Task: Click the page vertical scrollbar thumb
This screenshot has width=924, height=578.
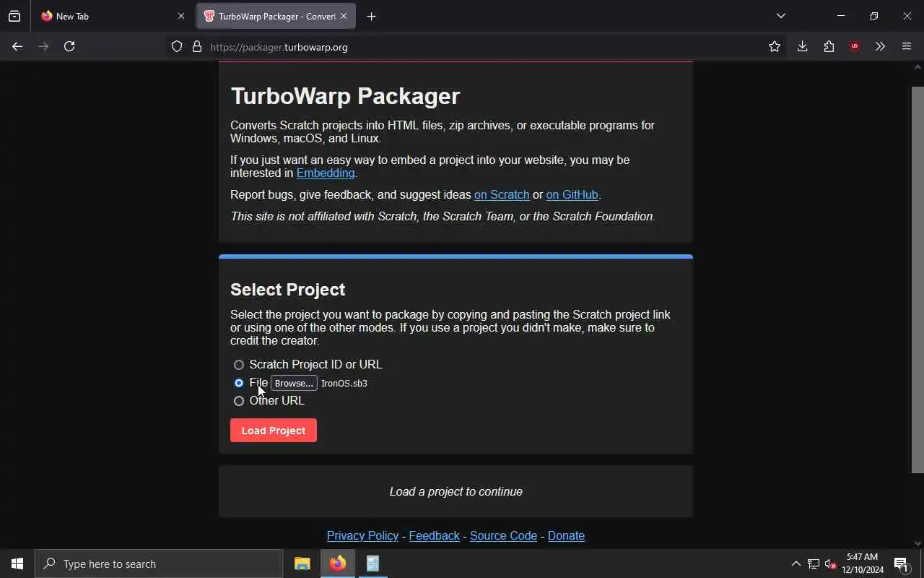Action: pyautogui.click(x=918, y=280)
